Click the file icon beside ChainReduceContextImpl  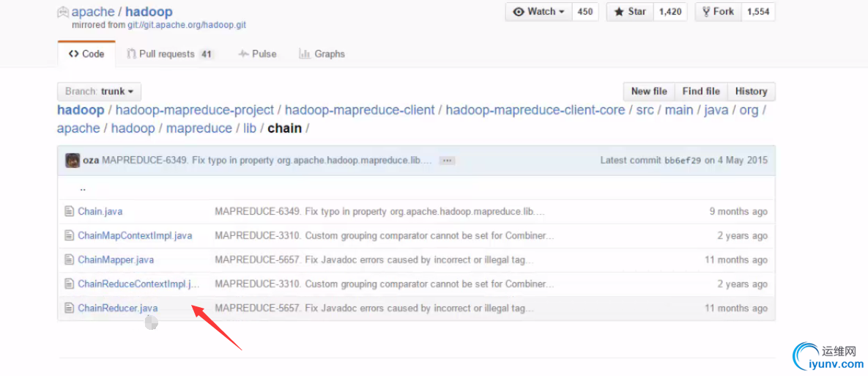[x=69, y=284]
